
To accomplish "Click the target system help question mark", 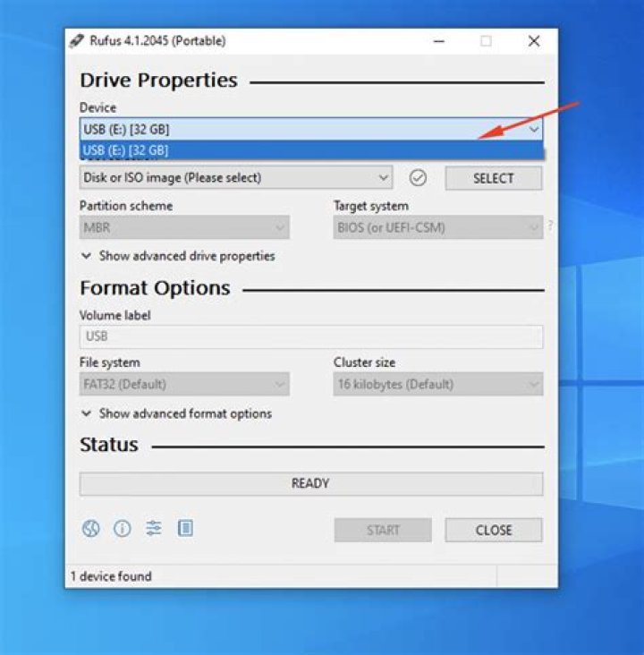I will 550,225.
